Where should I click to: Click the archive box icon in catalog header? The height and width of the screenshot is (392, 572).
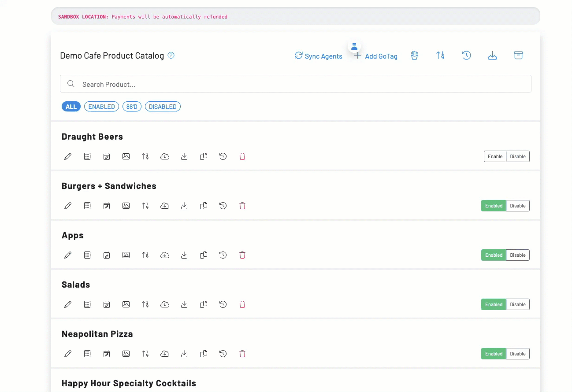(x=518, y=55)
